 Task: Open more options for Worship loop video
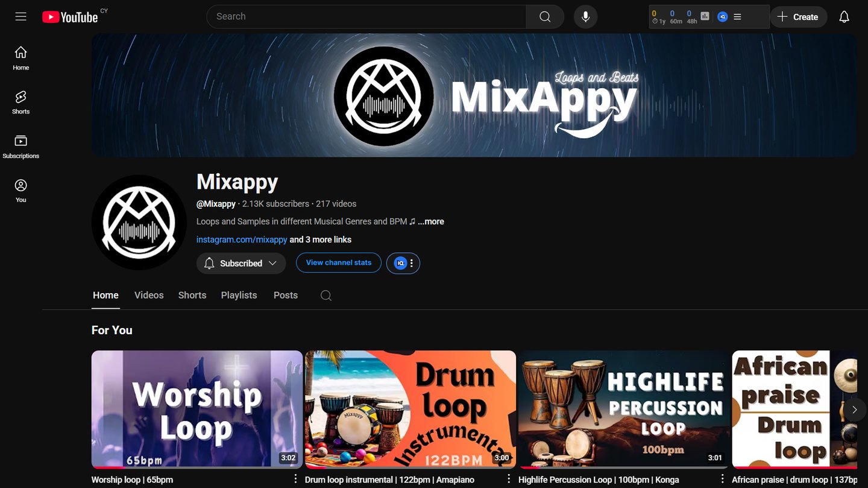[295, 479]
